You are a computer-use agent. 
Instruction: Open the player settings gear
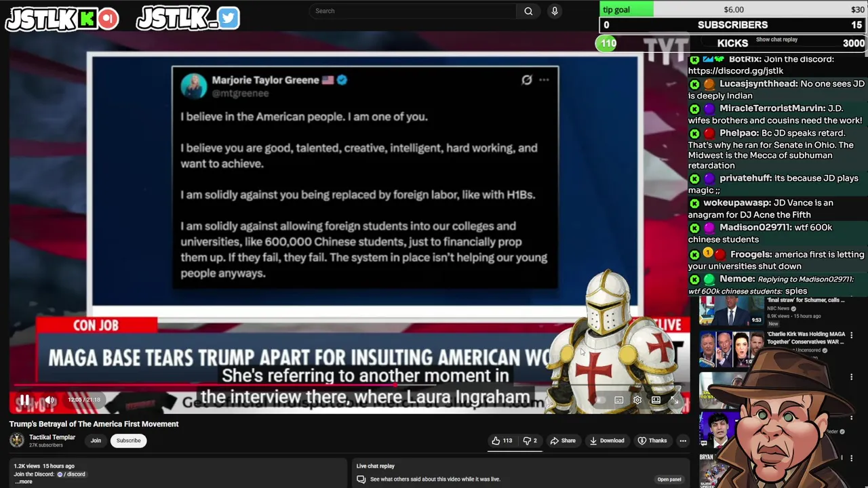[x=637, y=401]
